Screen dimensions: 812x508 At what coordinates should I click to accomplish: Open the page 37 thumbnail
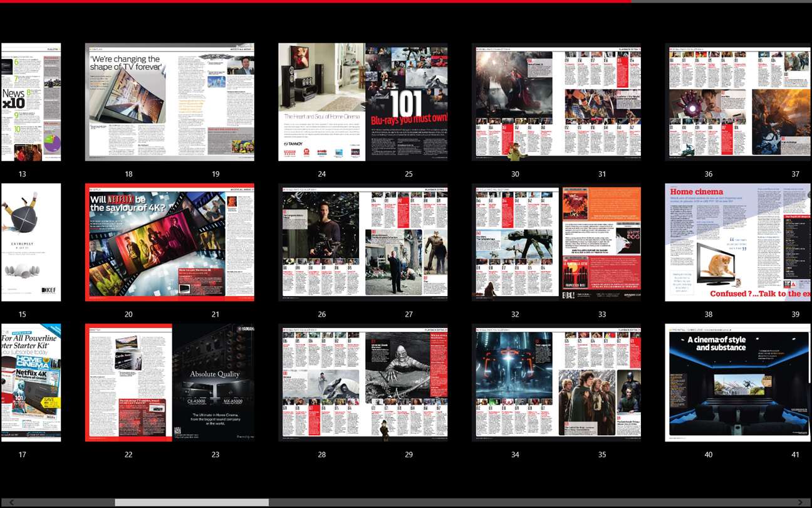tap(781, 102)
